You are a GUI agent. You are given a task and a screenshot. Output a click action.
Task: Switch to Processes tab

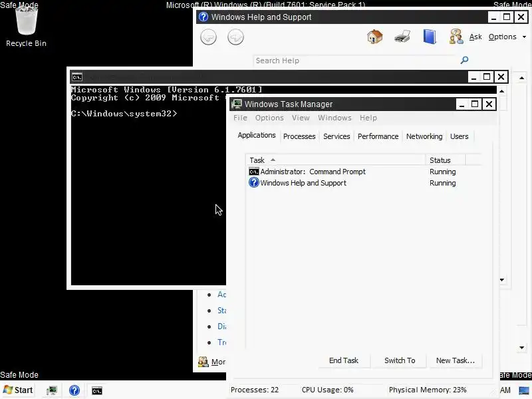299,136
